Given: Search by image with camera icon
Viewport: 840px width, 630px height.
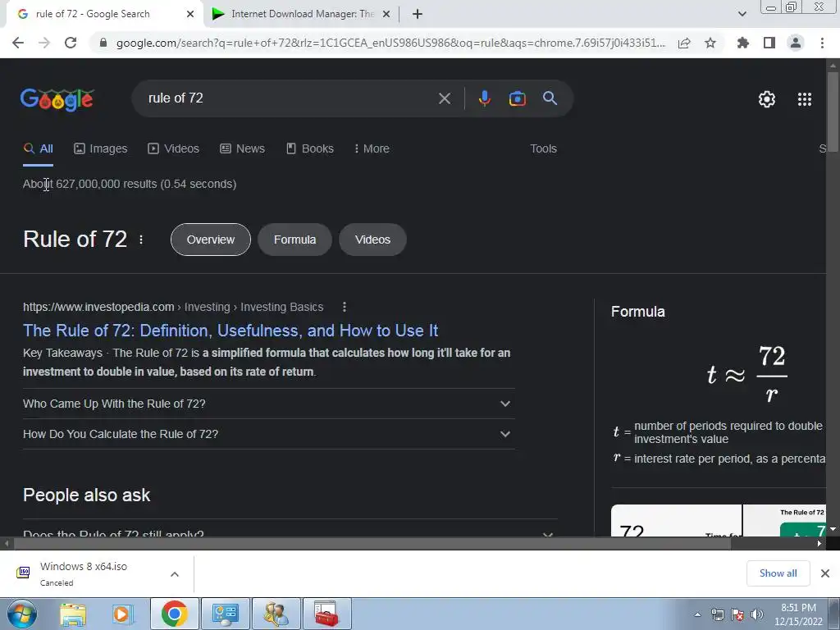Looking at the screenshot, I should [x=517, y=98].
